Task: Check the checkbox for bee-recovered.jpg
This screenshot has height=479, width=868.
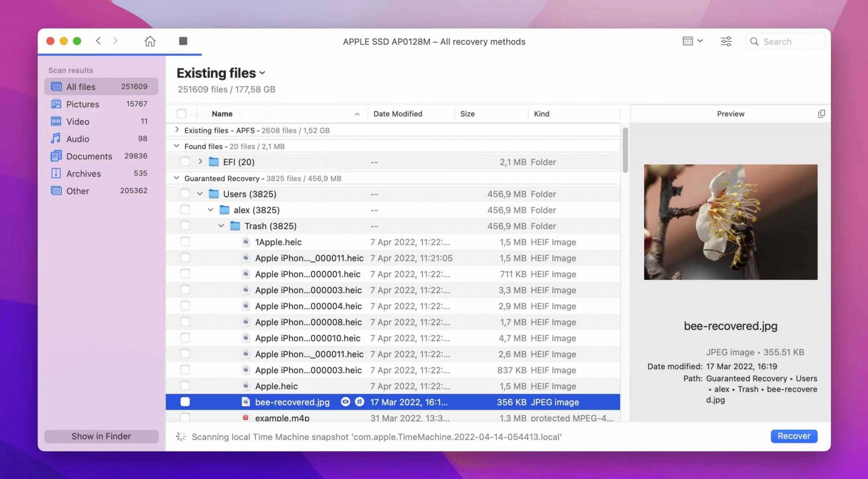Action: tap(185, 401)
